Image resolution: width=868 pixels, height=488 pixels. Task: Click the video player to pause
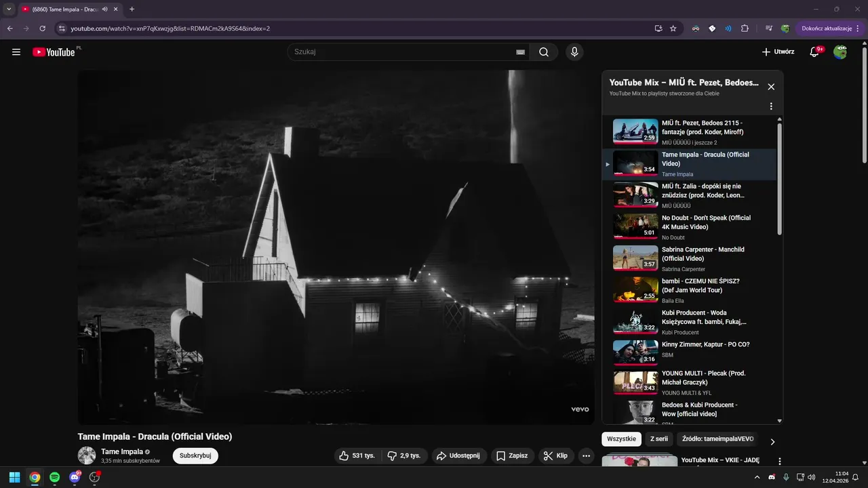336,247
